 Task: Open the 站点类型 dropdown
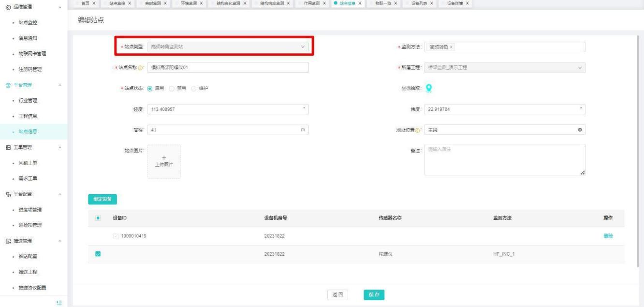[x=227, y=46]
